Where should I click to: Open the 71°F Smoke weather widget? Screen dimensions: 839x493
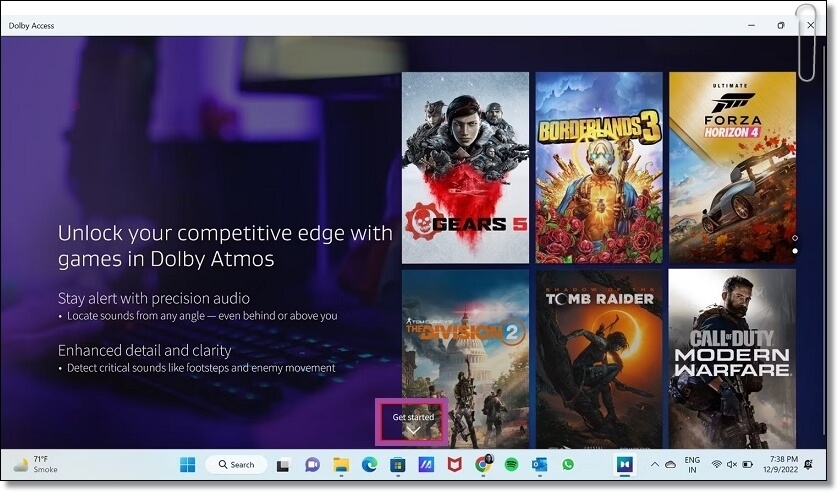click(x=35, y=464)
